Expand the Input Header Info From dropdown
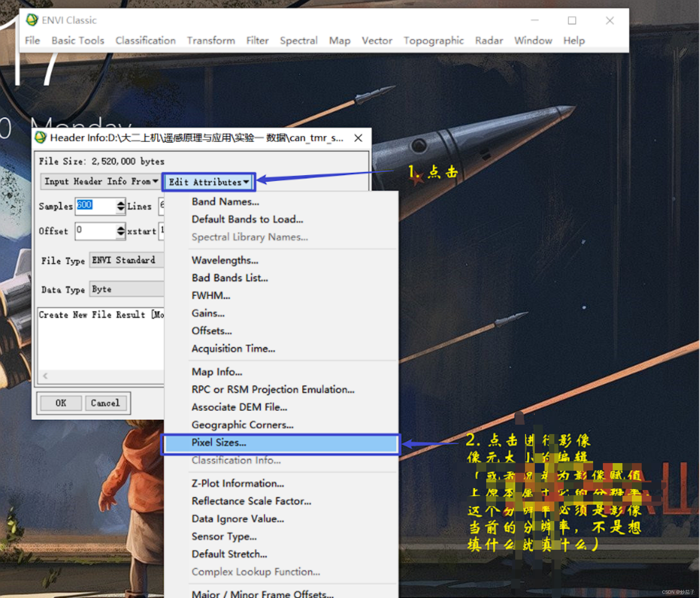700x598 pixels. 101,182
